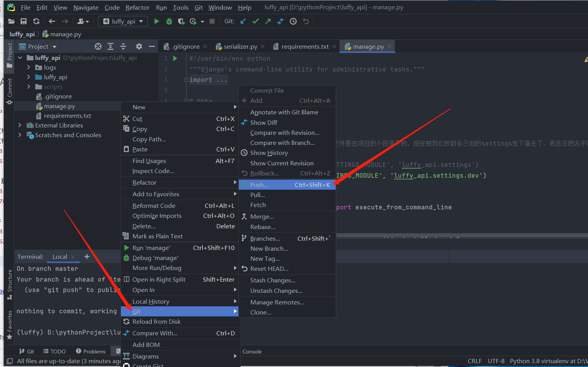The width and height of the screenshot is (588, 367).
Task: Click the Git Update Project arrow icon
Action: (x=243, y=21)
